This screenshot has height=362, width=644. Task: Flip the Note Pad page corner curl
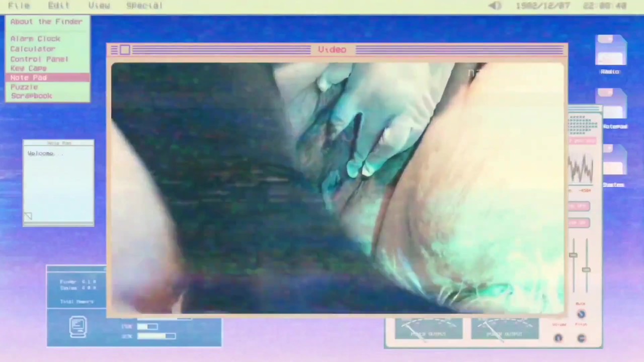28,216
